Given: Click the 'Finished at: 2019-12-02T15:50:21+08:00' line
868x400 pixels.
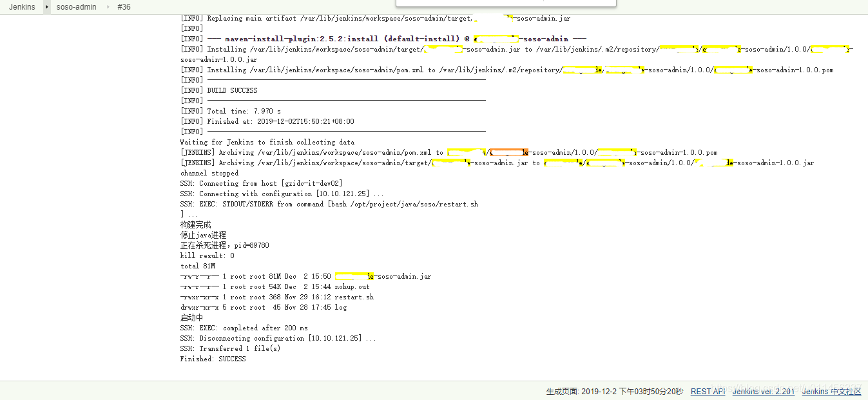Looking at the screenshot, I should (267, 121).
